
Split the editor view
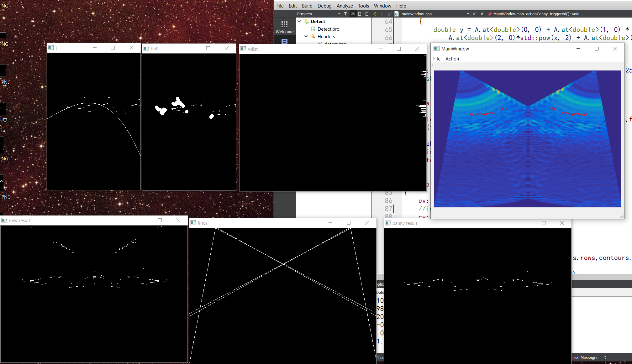[x=360, y=14]
